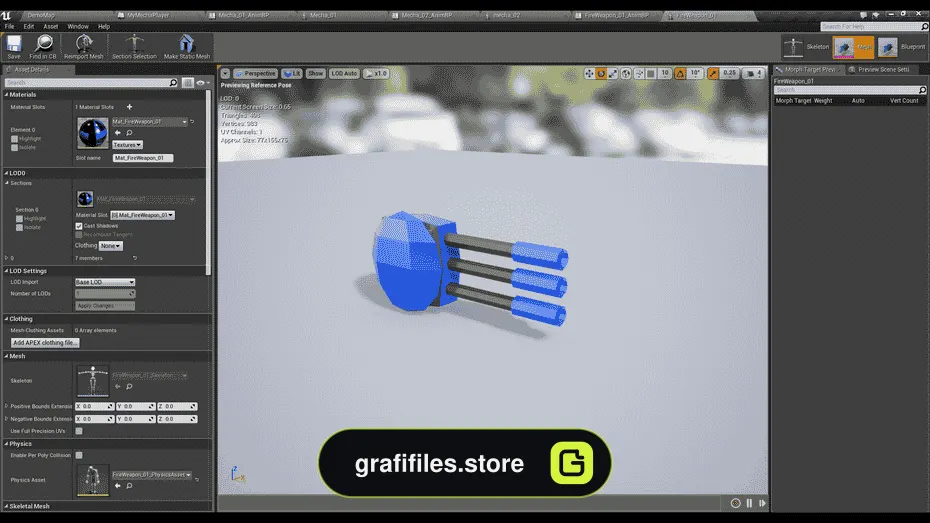930x523 pixels.
Task: Toggle property matrix grid icon in Asset Details
Action: tap(187, 83)
